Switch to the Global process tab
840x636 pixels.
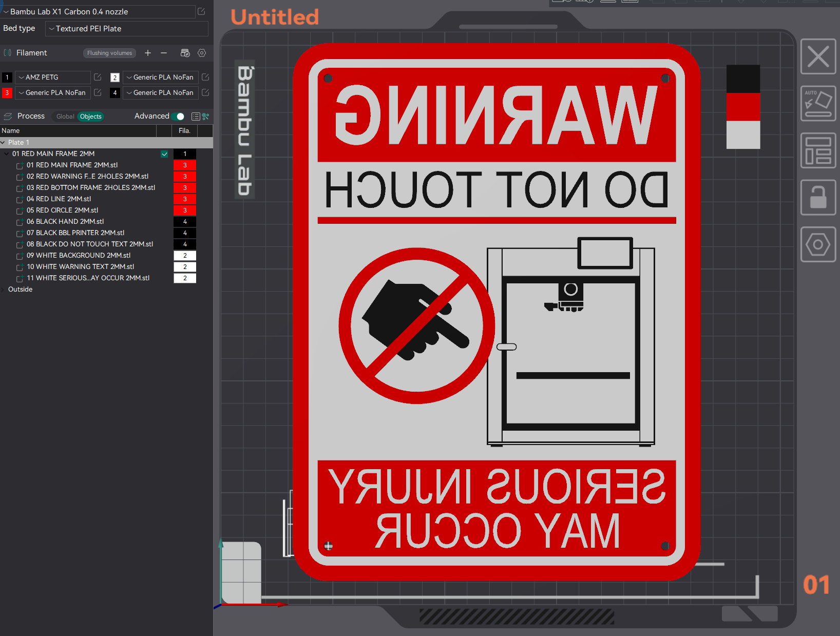point(65,117)
